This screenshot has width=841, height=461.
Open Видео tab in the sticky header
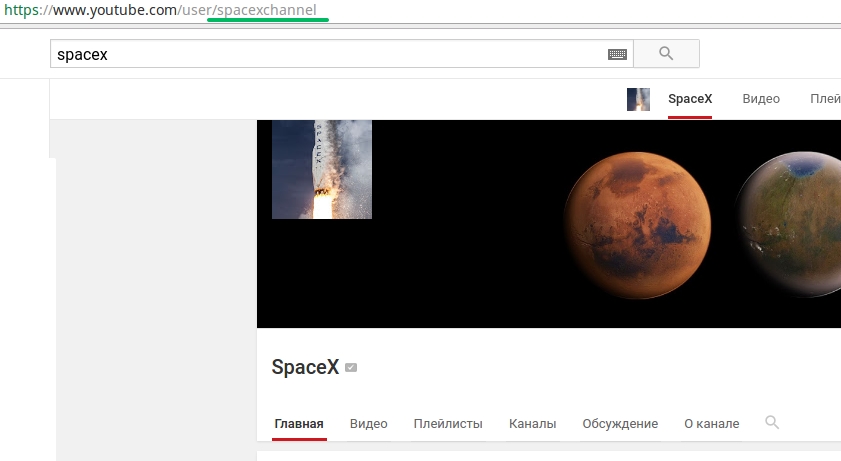point(761,99)
